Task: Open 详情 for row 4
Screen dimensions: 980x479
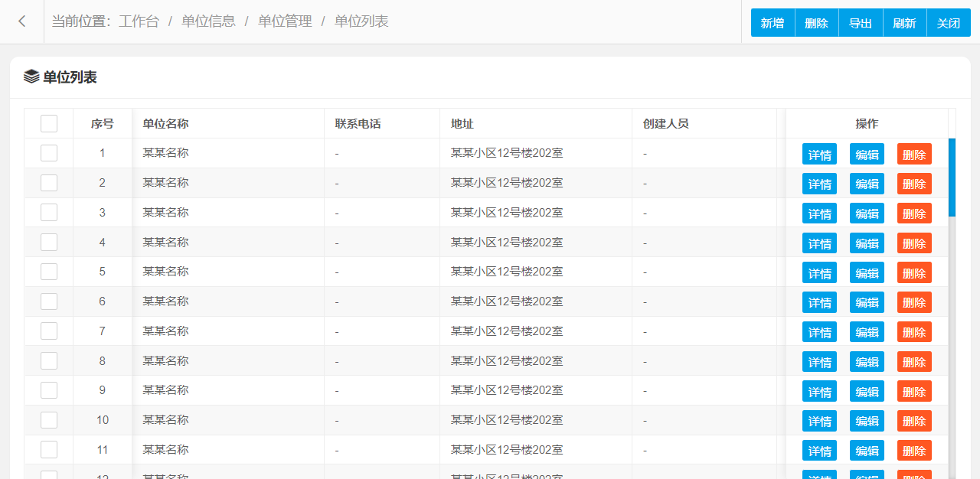Action: click(x=819, y=243)
